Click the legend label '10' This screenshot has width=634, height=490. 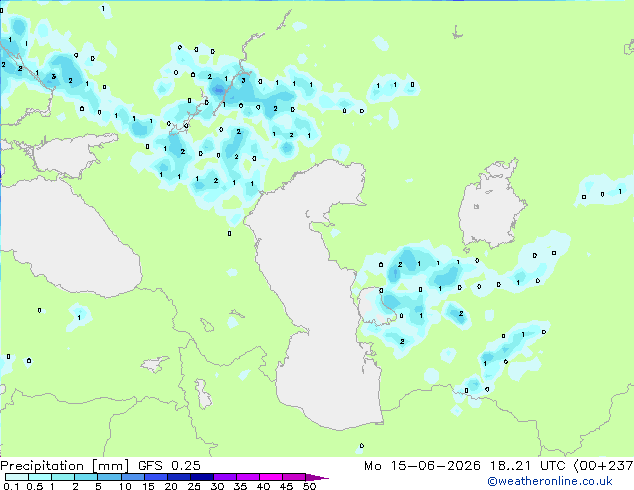(125, 486)
